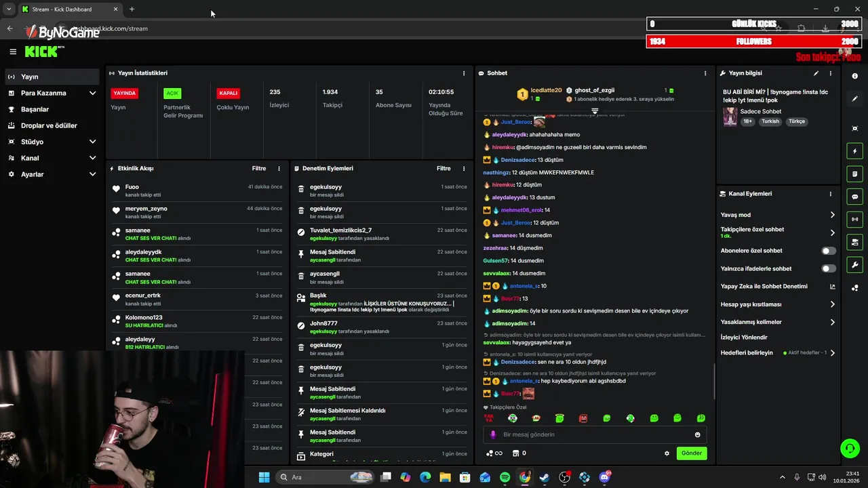The width and height of the screenshot is (868, 488).
Task: Click the trash icon beside first egekulsoyy entry
Action: pyautogui.click(x=301, y=190)
